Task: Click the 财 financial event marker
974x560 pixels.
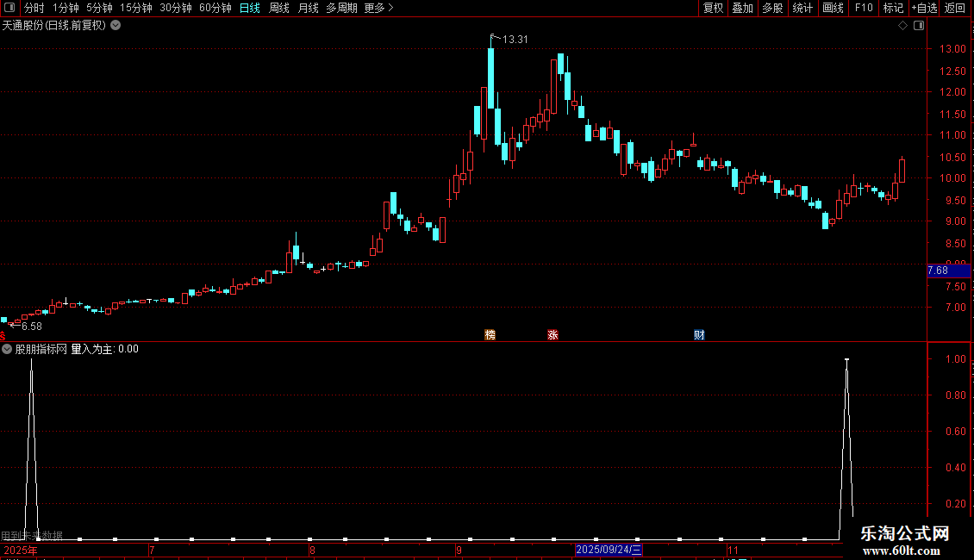Action: (x=699, y=335)
